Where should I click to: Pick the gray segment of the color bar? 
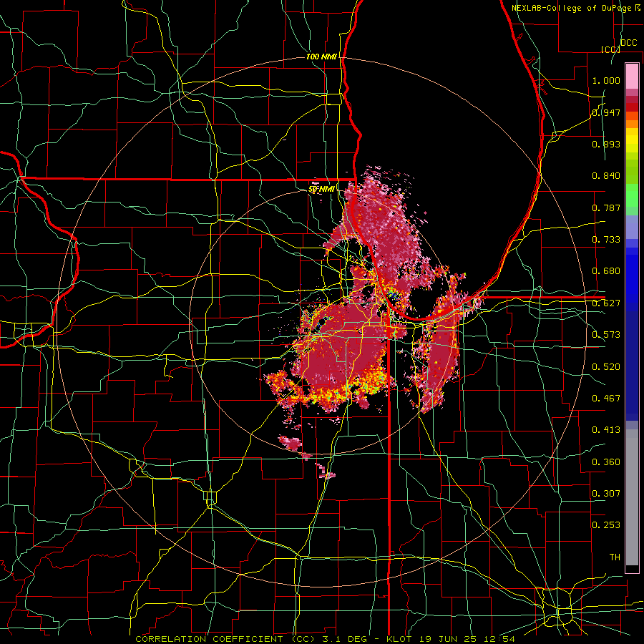pyautogui.click(x=632, y=497)
